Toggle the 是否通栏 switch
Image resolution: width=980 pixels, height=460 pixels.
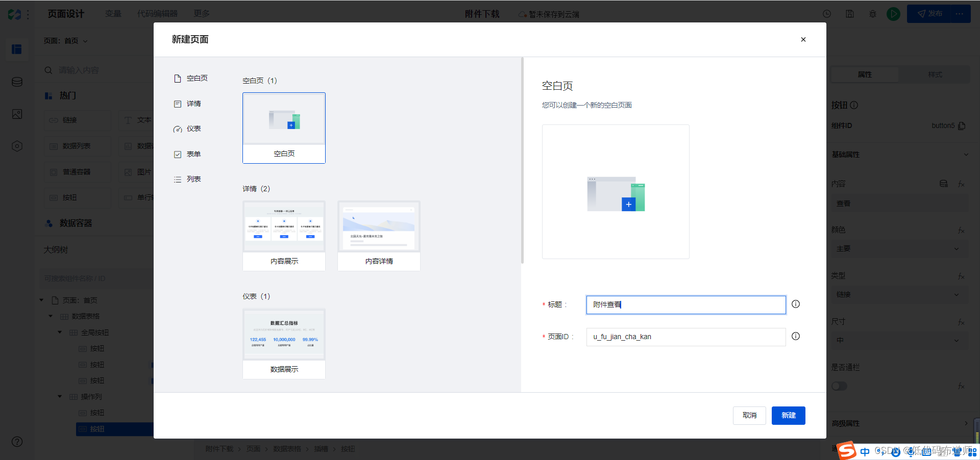(x=839, y=386)
